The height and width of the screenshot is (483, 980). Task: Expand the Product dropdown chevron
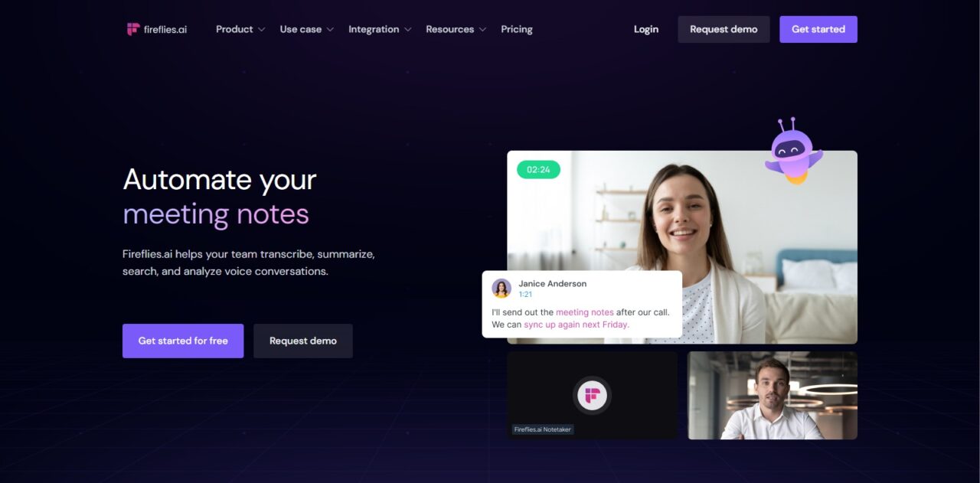point(262,30)
